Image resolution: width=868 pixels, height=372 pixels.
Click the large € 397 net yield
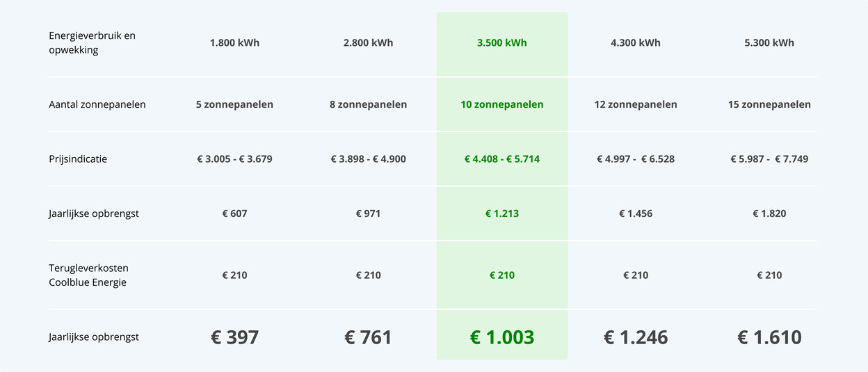[234, 338]
